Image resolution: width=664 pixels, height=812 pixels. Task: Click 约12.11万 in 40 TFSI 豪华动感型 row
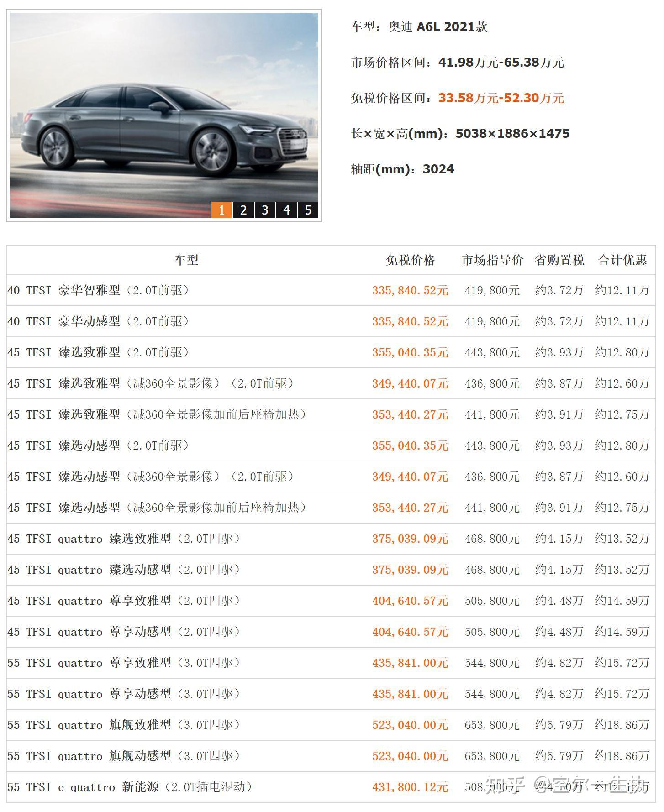(622, 321)
